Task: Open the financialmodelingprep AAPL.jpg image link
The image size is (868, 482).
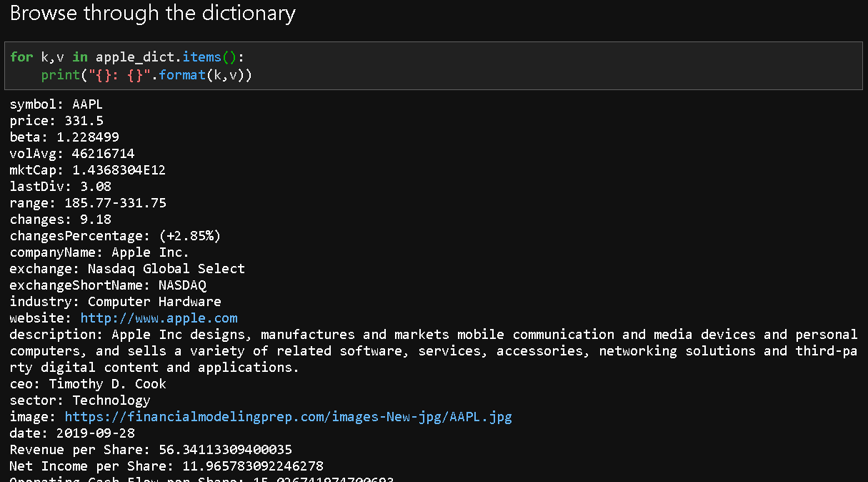Action: point(288,417)
